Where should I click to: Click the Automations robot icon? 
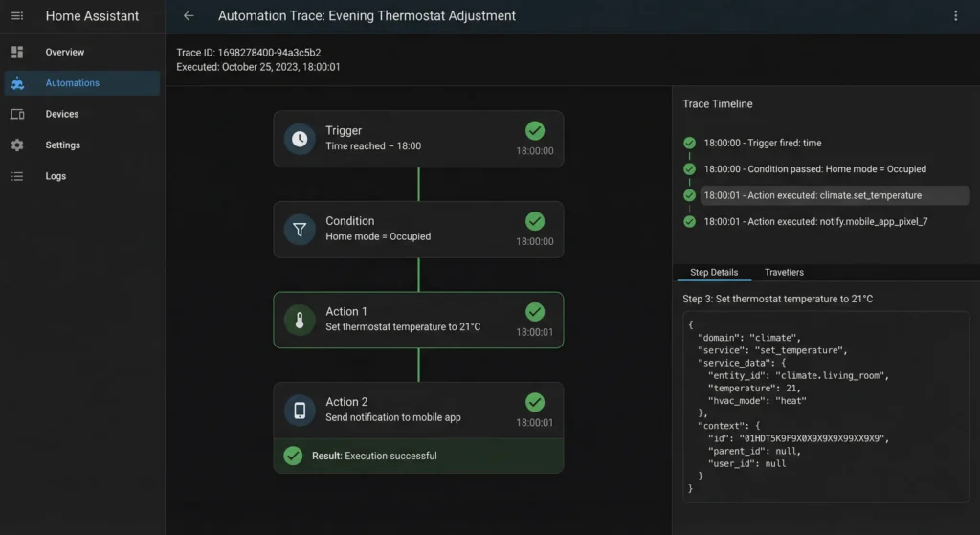coord(17,83)
